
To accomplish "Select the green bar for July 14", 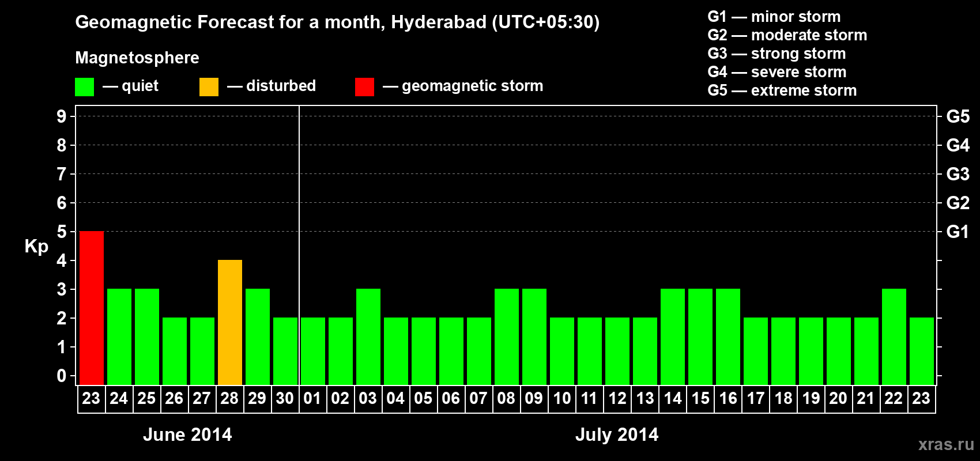I will tap(673, 337).
